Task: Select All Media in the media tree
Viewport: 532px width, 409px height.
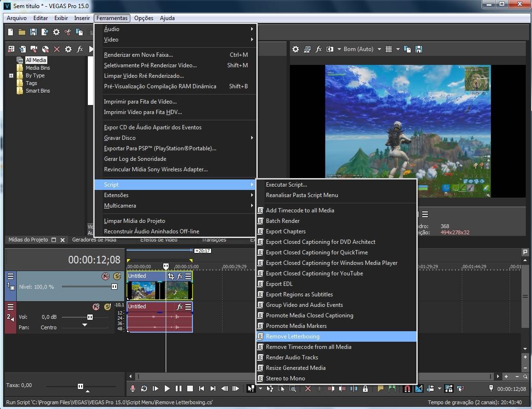Action: click(36, 60)
